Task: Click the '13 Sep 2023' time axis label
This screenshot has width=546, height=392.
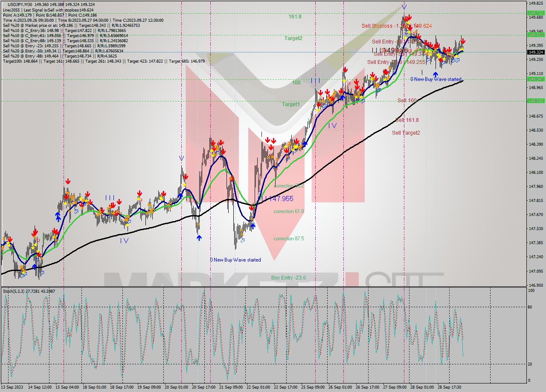Action: tap(12, 387)
